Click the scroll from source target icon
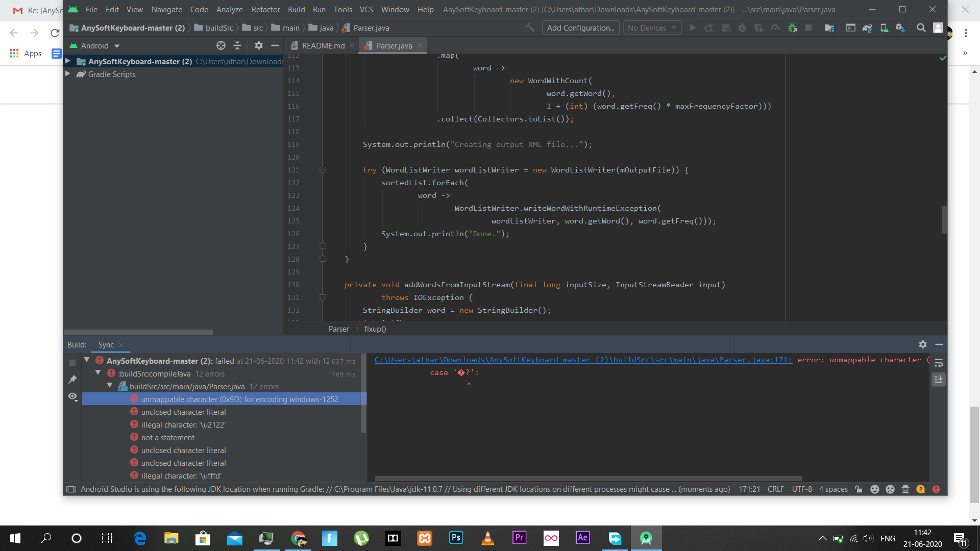This screenshot has height=551, width=980. 221,46
